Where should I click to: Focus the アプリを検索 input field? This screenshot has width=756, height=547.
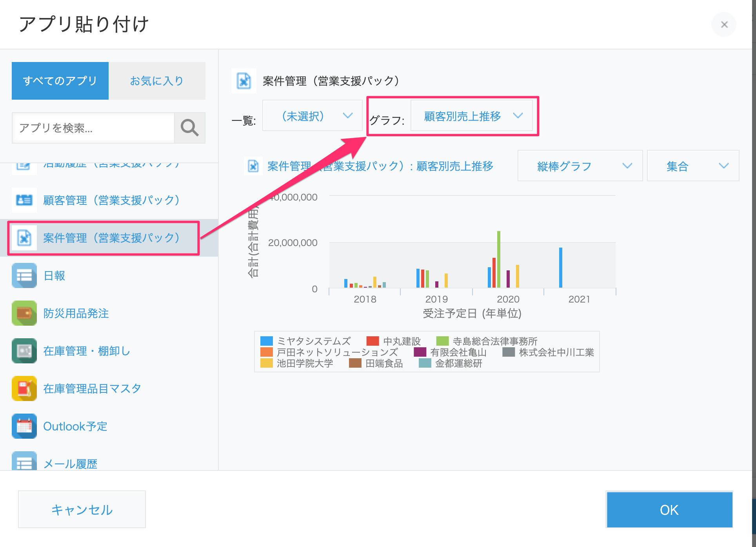coord(93,128)
